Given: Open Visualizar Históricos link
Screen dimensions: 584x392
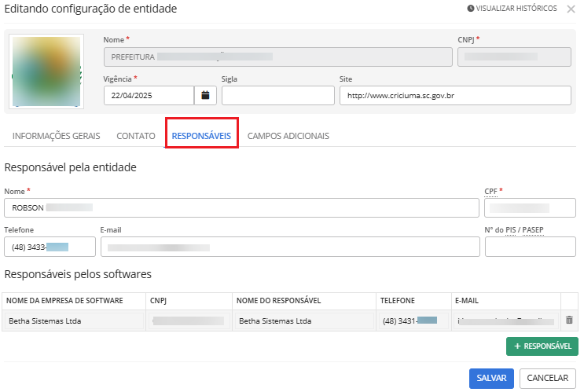Looking at the screenshot, I should pos(512,8).
